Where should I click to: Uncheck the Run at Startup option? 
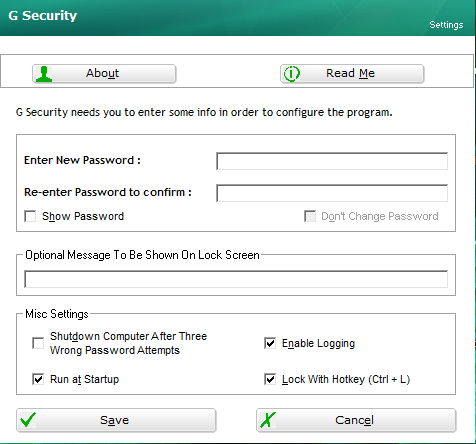click(x=38, y=379)
